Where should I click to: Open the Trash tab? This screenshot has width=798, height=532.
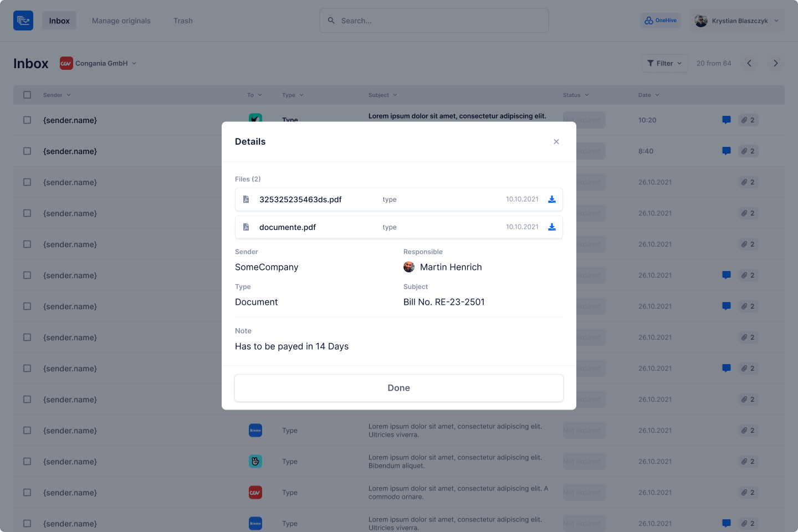183,21
